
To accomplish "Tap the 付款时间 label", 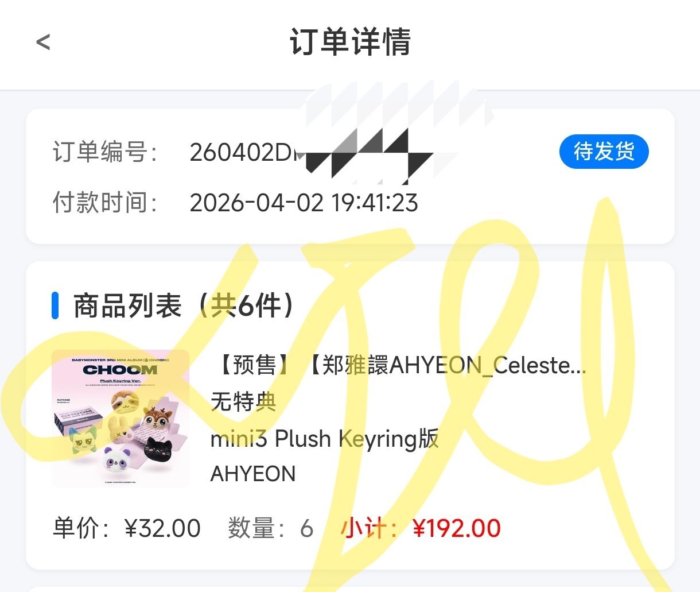I will coord(104,203).
